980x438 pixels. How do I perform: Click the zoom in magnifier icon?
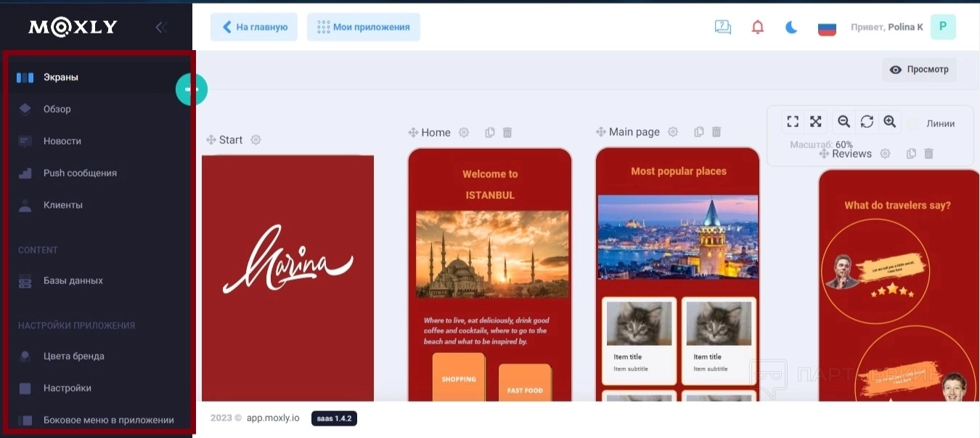(890, 121)
